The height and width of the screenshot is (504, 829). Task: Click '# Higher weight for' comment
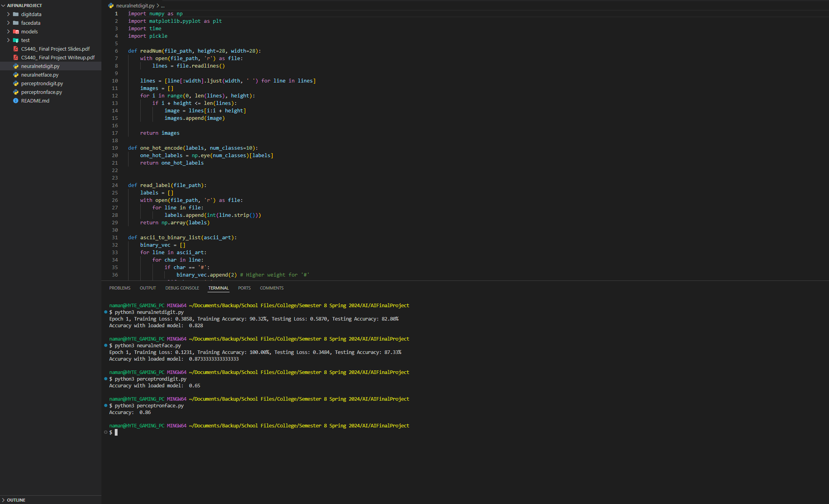click(269, 275)
